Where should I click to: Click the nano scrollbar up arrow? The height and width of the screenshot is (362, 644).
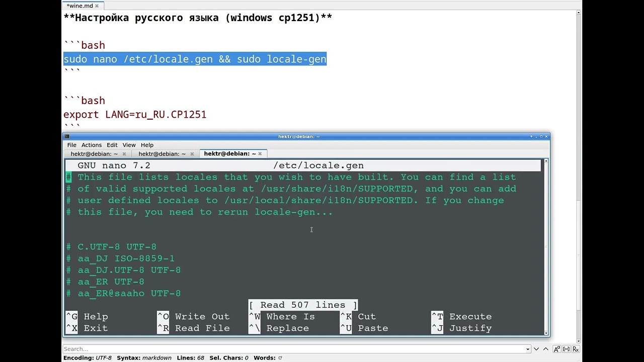click(546, 161)
